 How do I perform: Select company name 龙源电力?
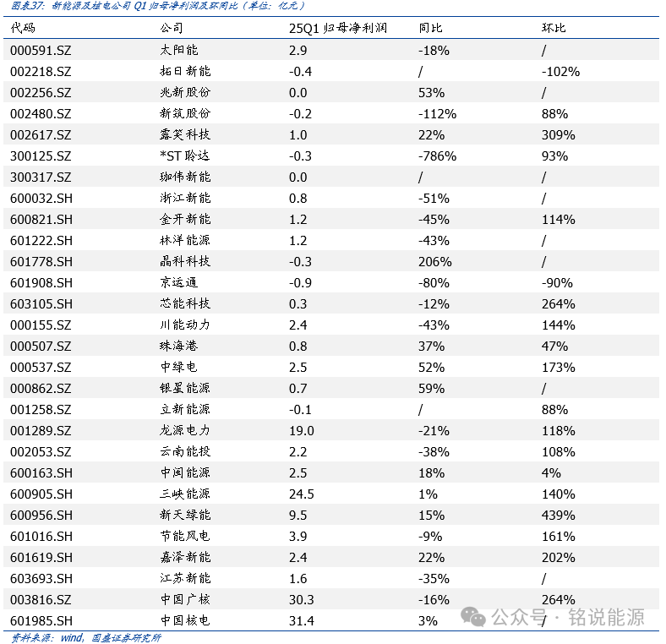[x=185, y=431]
